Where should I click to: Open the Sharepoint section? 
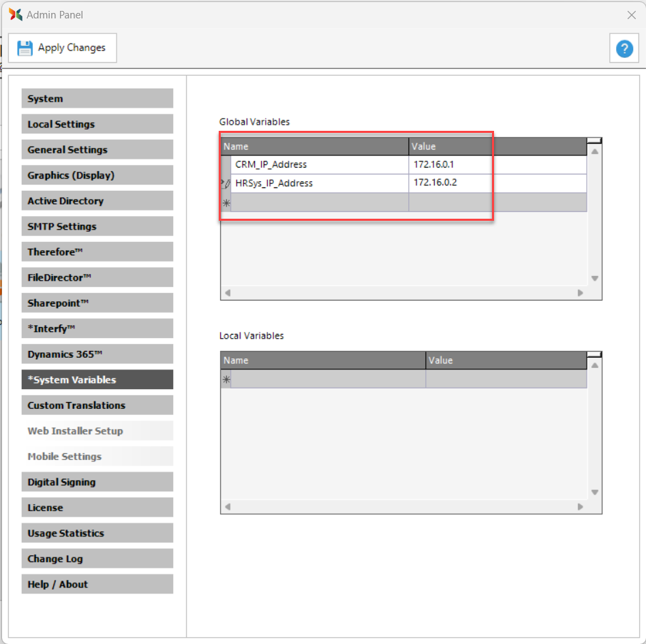tap(97, 303)
